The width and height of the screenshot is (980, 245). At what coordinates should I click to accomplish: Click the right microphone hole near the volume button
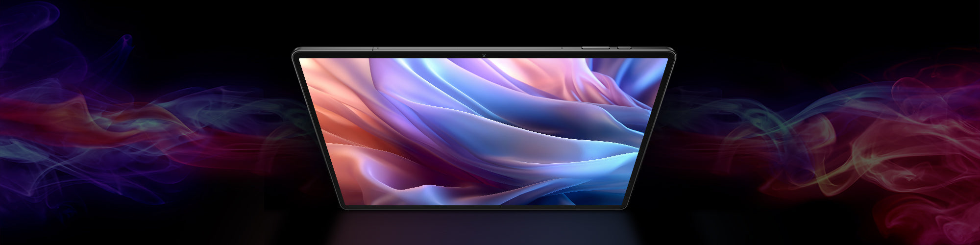coord(562,48)
